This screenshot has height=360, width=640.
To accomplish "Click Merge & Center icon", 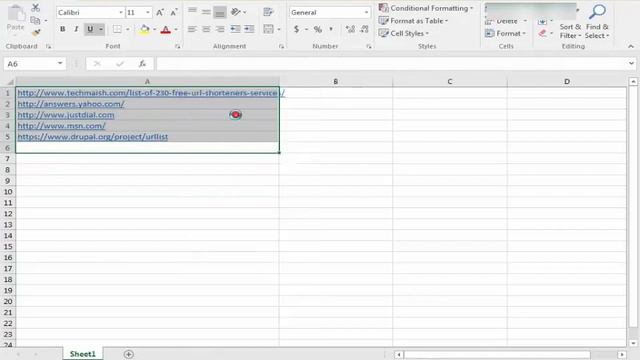I will pyautogui.click(x=268, y=29).
